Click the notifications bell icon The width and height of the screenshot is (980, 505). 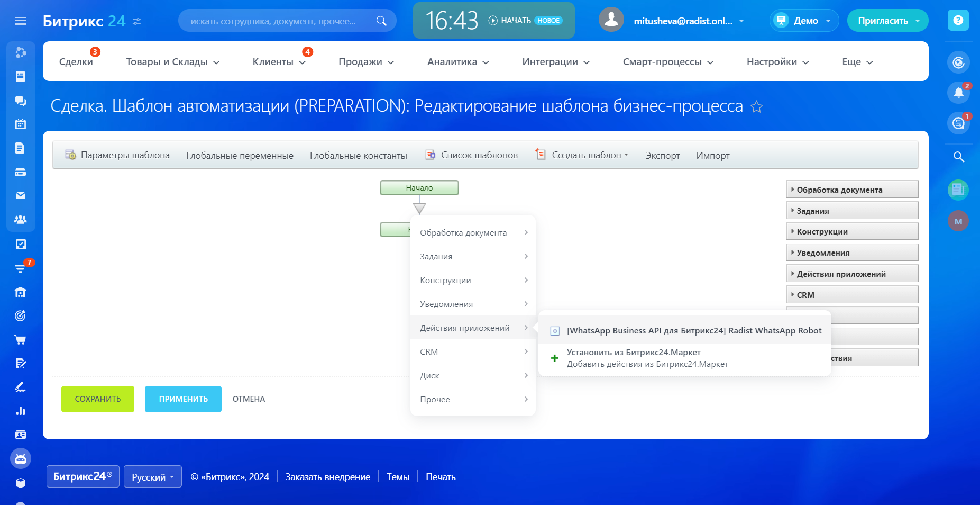[958, 93]
